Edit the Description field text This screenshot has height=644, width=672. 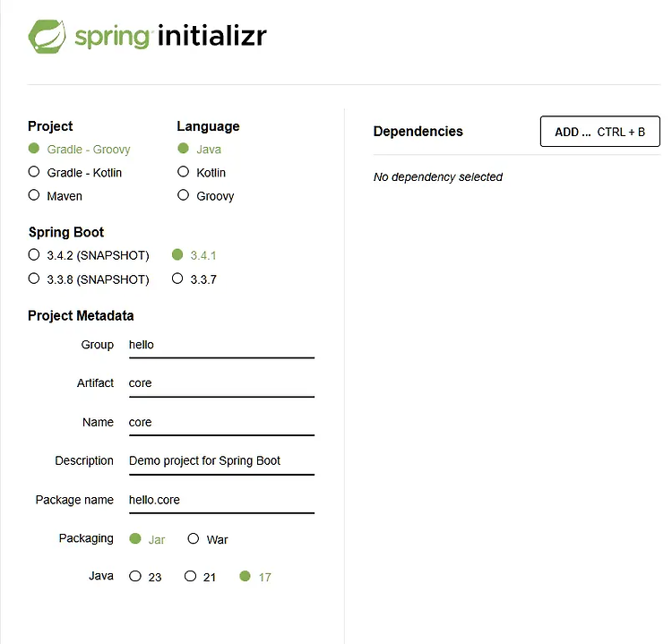221,461
